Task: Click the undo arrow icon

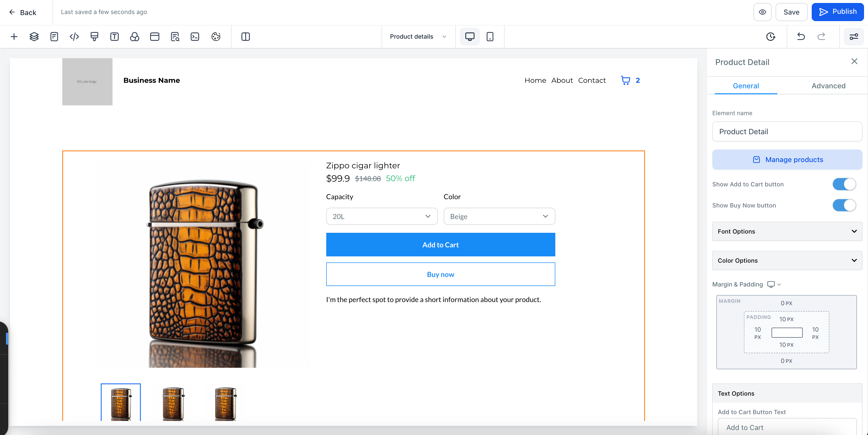Action: coord(801,36)
